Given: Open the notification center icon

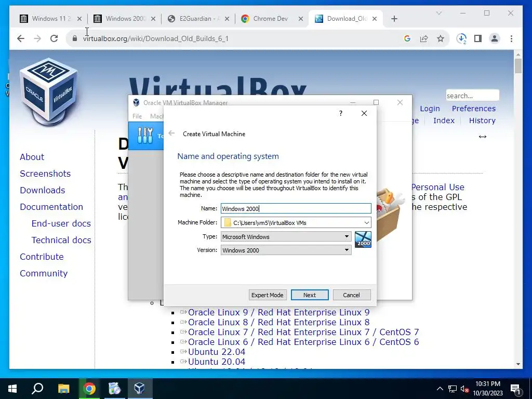Looking at the screenshot, I should tap(515, 389).
